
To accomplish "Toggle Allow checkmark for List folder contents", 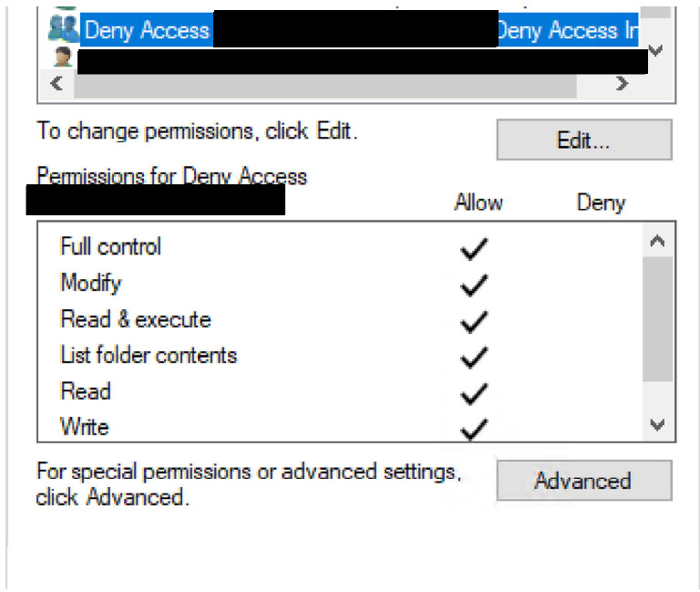I will pyautogui.click(x=474, y=357).
